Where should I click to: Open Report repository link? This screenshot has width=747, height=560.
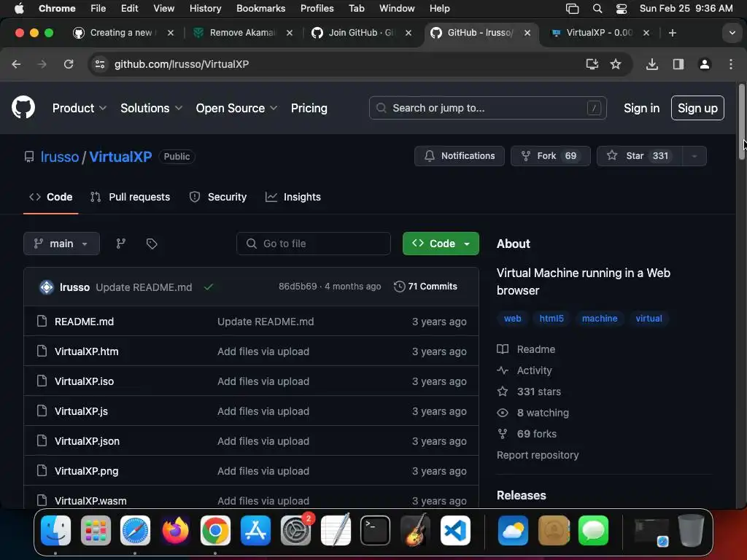(538, 455)
